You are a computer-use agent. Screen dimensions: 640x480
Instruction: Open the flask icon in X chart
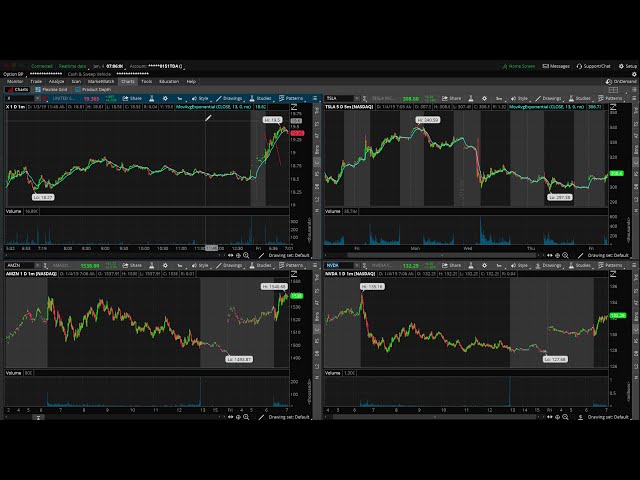point(151,98)
